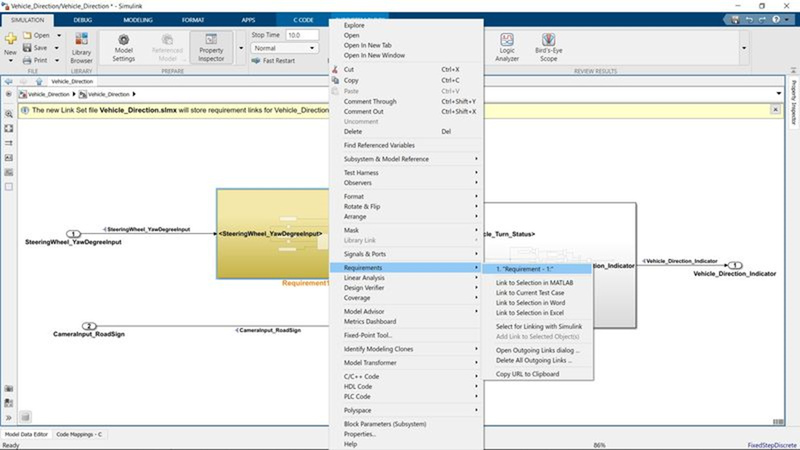Select the Vehicle_Direction_Indicator outport block
Image resolution: width=800 pixels, height=450 pixels.
735,265
